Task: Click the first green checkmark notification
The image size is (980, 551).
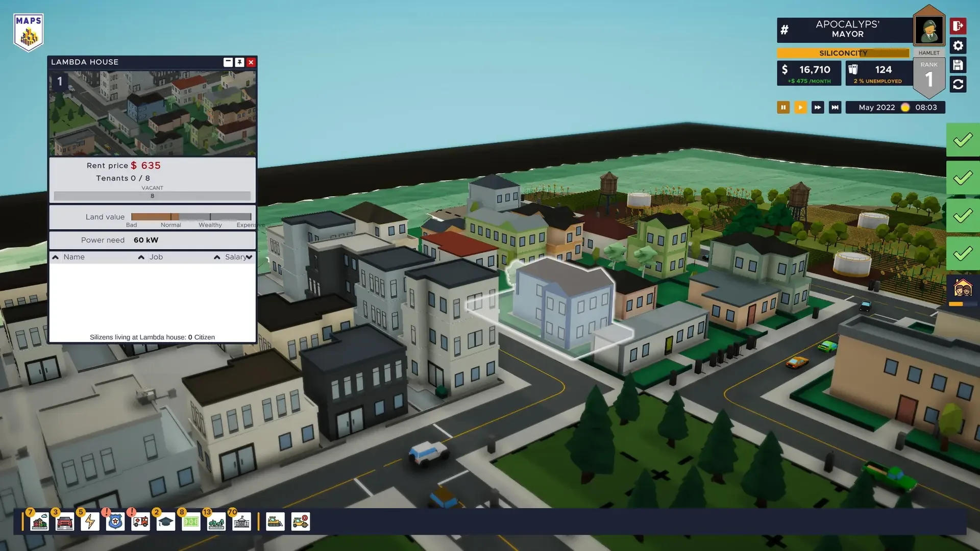Action: (963, 140)
